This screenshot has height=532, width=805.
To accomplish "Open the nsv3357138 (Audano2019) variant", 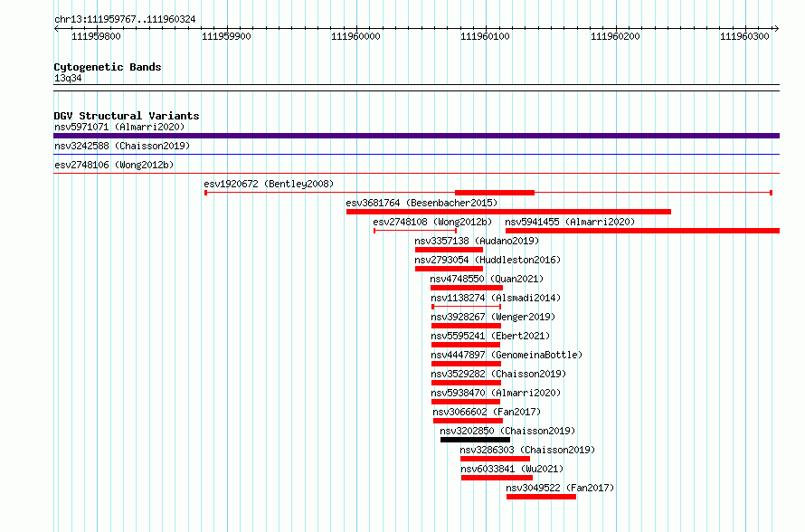I will (449, 250).
